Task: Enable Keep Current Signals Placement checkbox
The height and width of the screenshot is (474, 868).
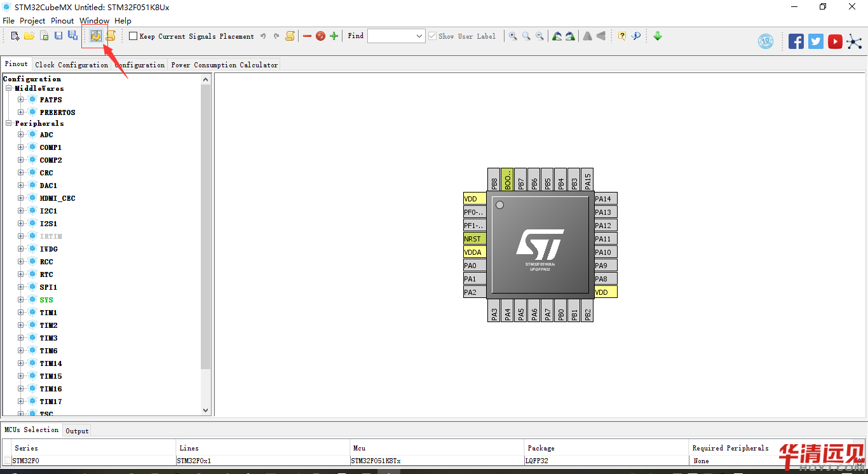Action: coord(133,36)
